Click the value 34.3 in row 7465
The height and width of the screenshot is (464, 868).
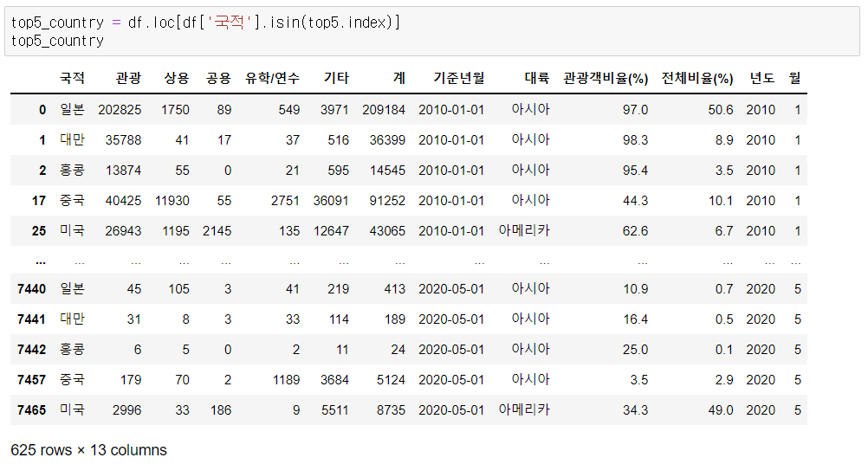[636, 410]
